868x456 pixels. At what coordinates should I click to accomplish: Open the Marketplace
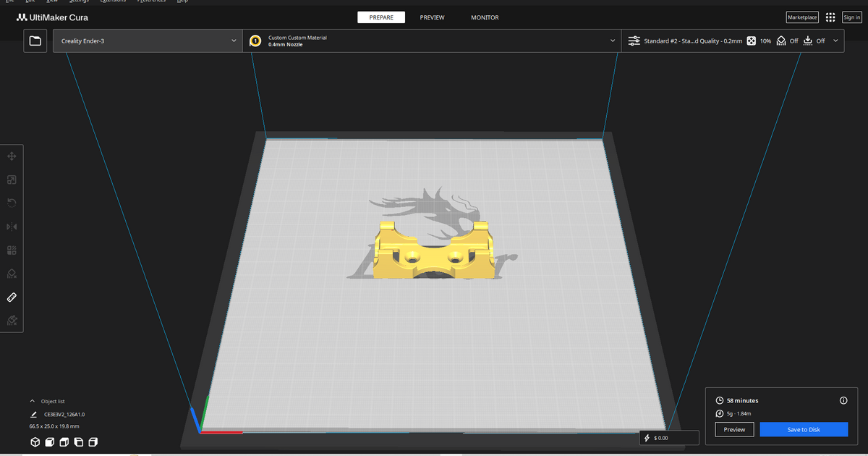[x=801, y=17]
